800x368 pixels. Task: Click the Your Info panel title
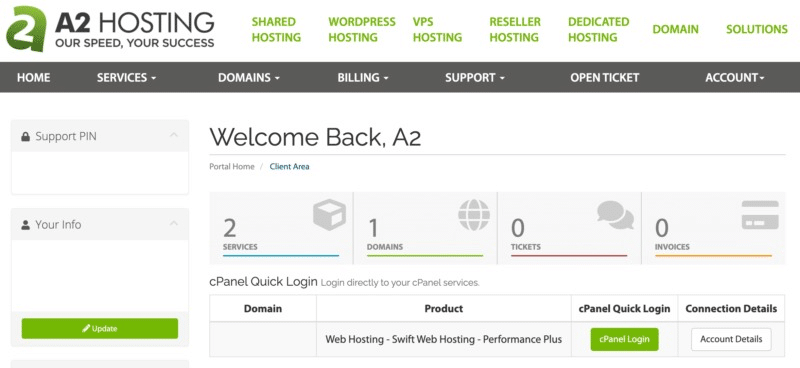point(58,225)
